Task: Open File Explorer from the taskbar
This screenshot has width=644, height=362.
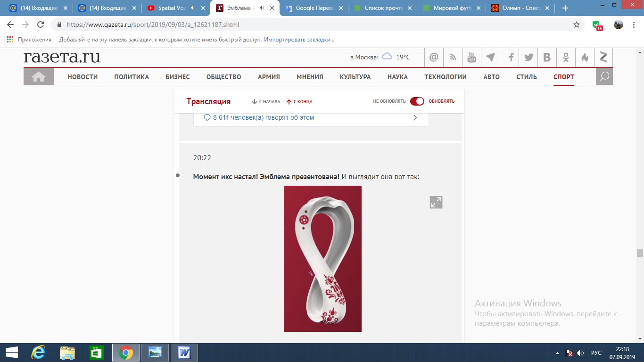Action: point(67,353)
